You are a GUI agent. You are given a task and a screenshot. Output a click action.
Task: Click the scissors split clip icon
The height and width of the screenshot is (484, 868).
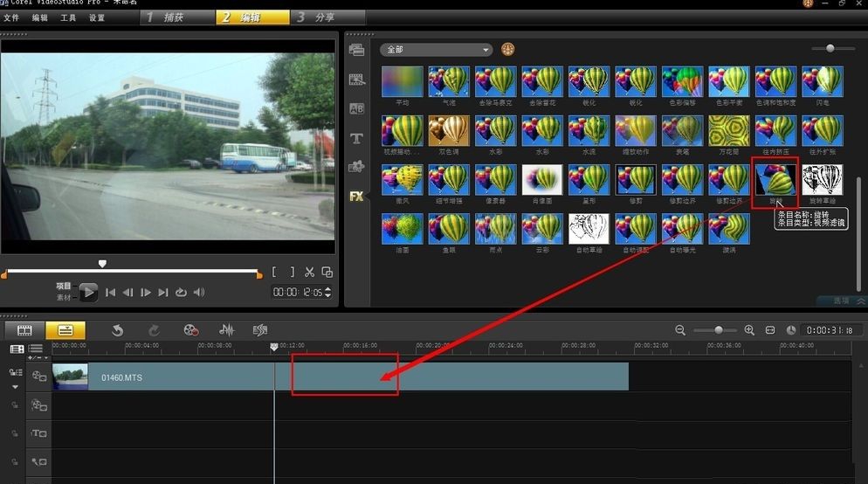[x=309, y=273]
